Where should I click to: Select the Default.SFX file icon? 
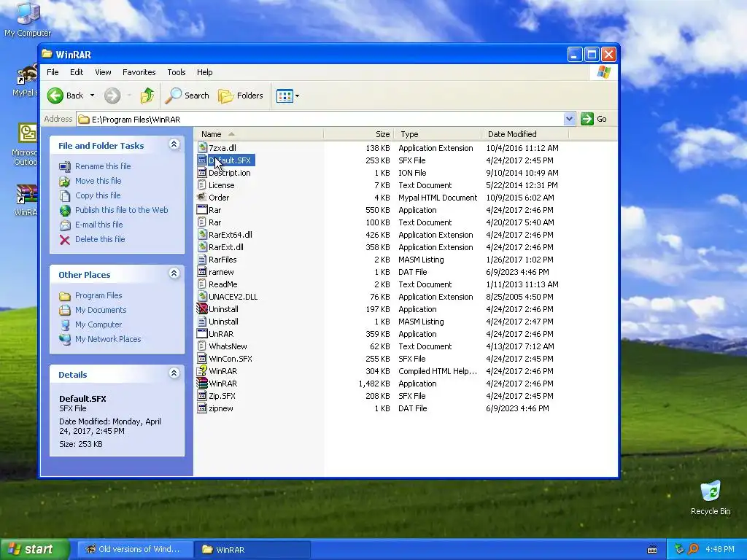[202, 160]
